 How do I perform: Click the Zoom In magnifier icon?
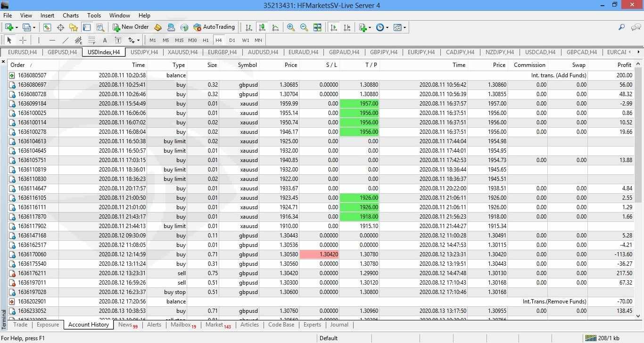point(291,27)
